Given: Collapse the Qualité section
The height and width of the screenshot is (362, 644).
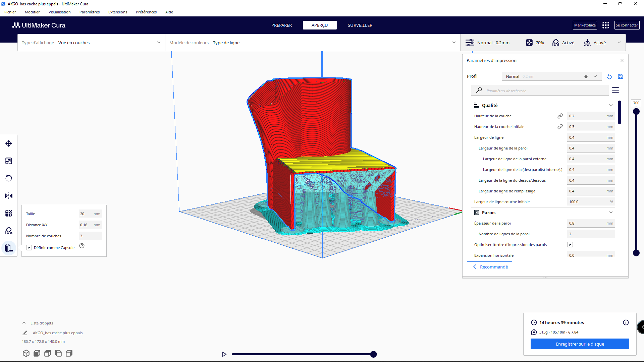Looking at the screenshot, I should (611, 105).
